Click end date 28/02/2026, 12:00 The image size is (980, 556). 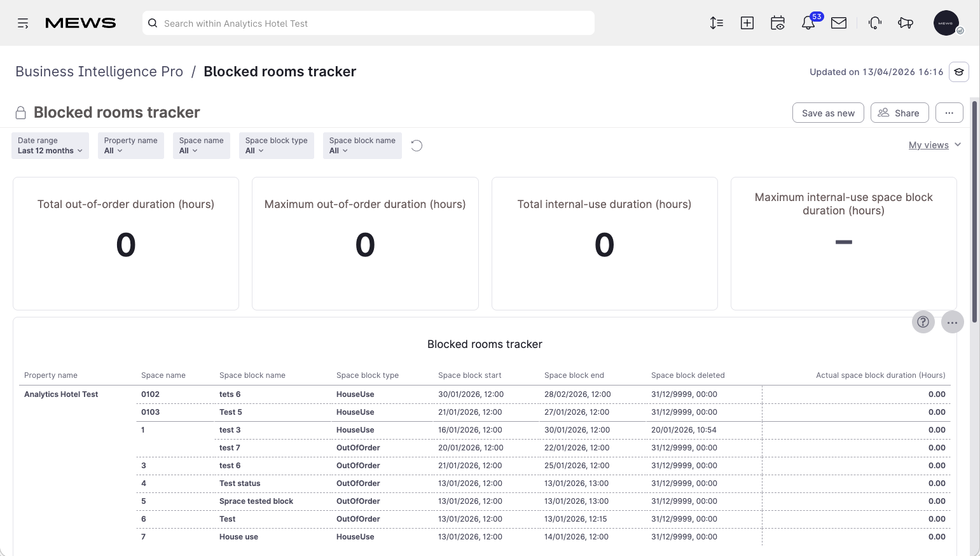pyautogui.click(x=577, y=394)
